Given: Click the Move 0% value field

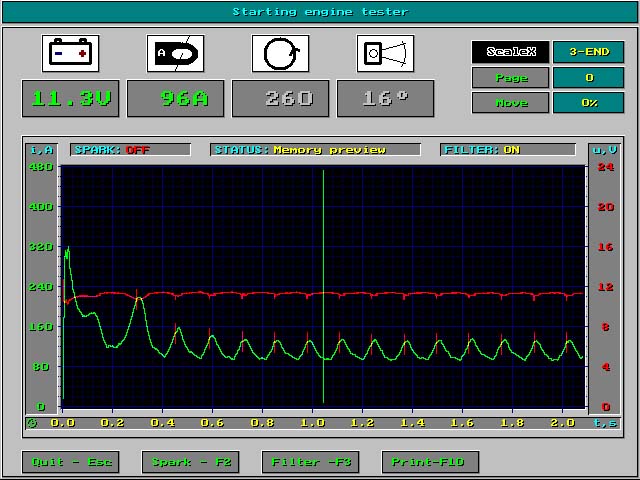Looking at the screenshot, I should 589,103.
